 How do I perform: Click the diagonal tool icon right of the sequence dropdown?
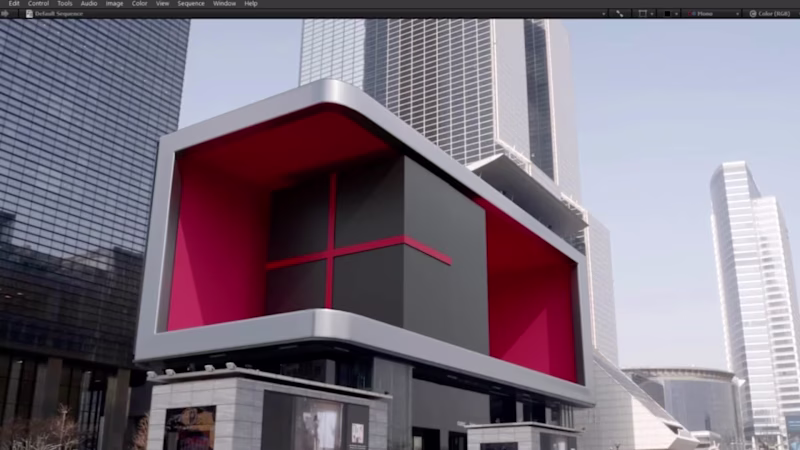pos(619,14)
